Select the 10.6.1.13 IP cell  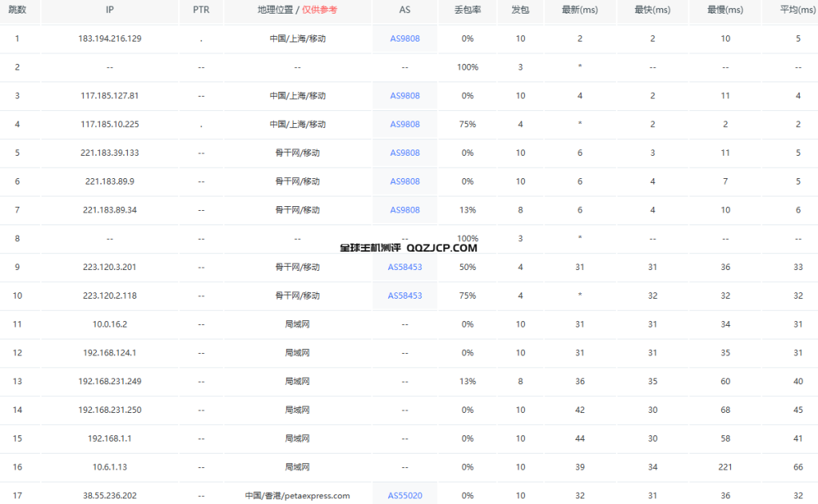pos(109,466)
